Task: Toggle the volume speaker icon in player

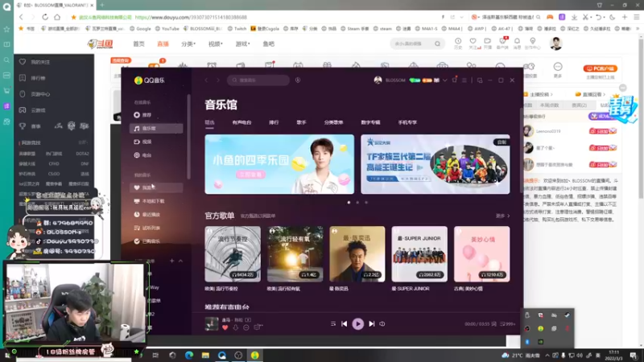Action: (382, 324)
